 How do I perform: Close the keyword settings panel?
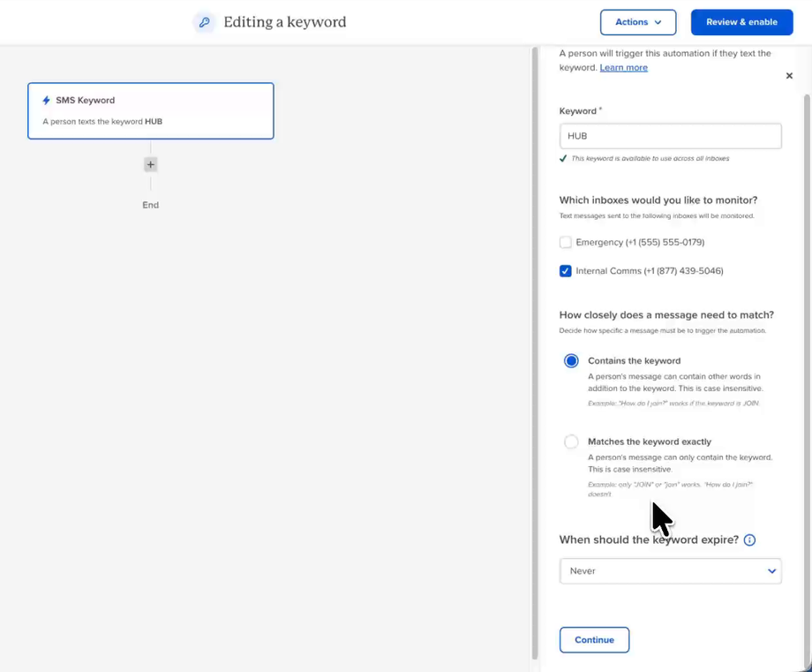tap(789, 76)
